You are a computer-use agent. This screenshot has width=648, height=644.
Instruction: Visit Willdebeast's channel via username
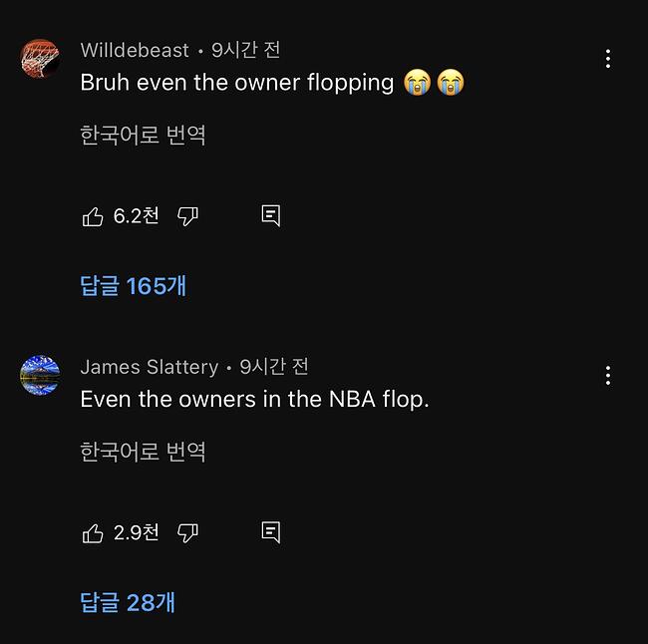(134, 50)
